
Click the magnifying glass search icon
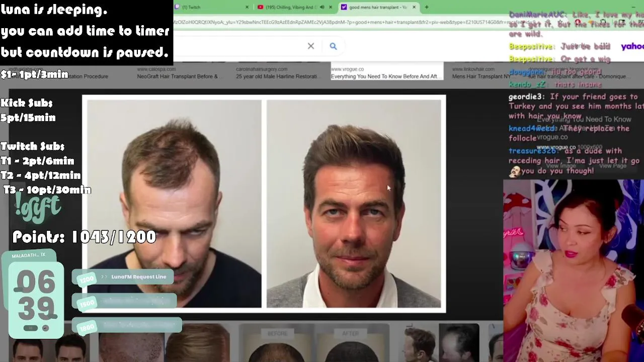click(x=333, y=46)
